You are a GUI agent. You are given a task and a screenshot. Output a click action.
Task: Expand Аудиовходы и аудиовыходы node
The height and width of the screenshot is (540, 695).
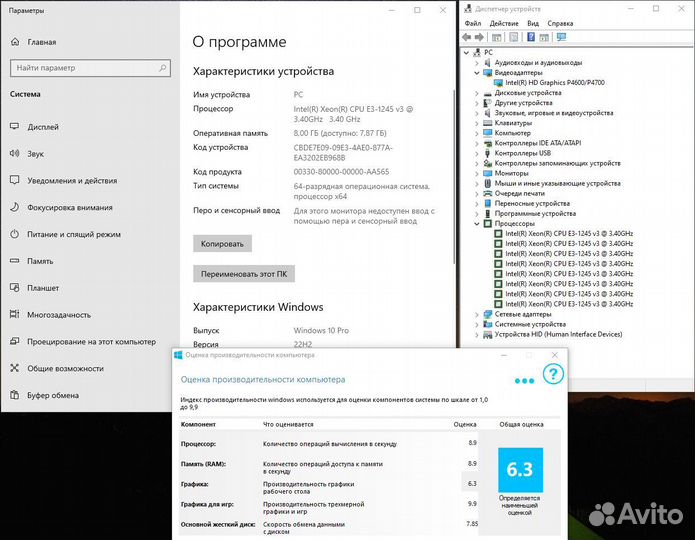[x=477, y=63]
